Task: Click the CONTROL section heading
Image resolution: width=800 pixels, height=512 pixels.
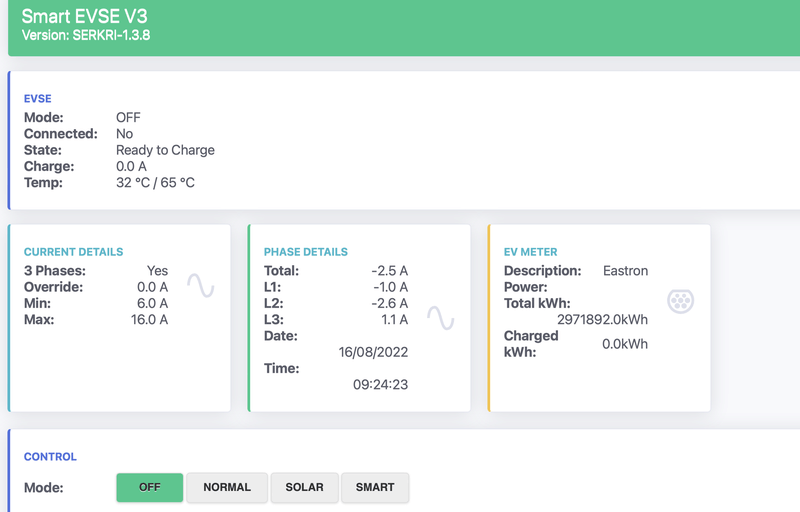Action: pos(50,457)
